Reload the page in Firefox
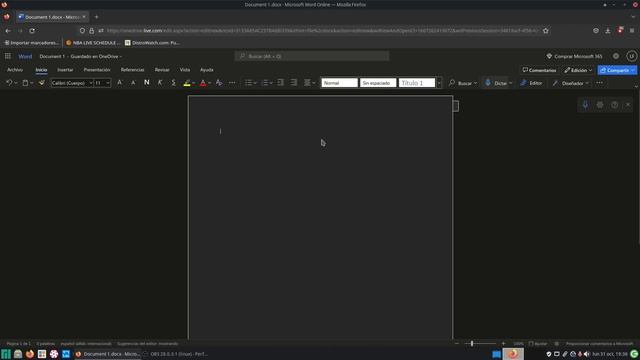This screenshot has width=640, height=360. (x=32, y=31)
